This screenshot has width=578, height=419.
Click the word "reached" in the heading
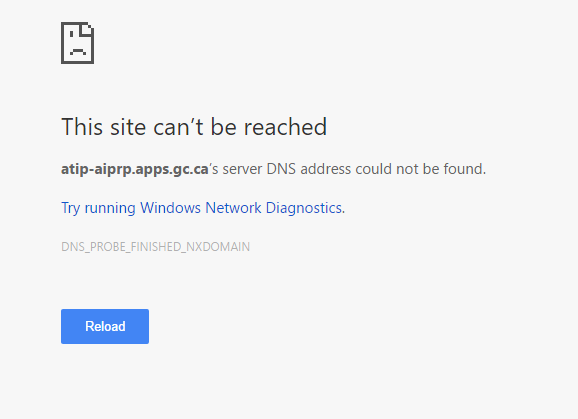click(285, 127)
